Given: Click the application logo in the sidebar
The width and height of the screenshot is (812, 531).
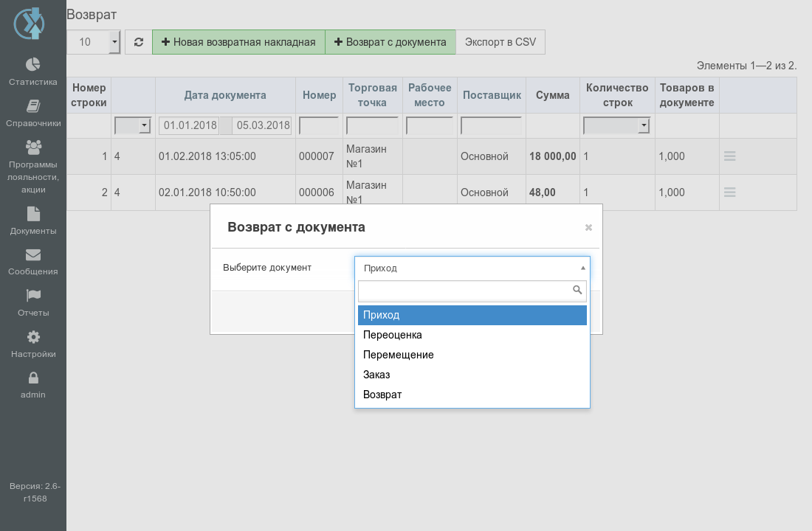Looking at the screenshot, I should tap(30, 24).
